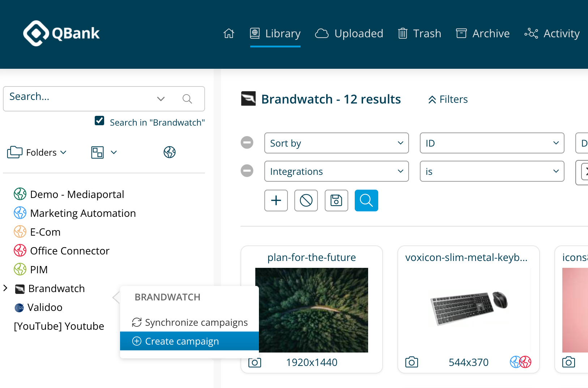
Task: Select [YouTube] Youtube in the list
Action: pos(59,326)
